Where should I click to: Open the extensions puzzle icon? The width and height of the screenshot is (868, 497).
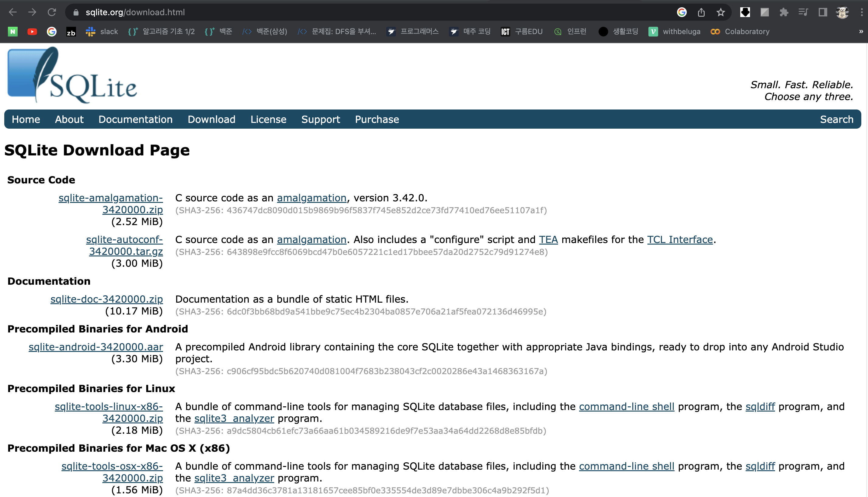coord(784,12)
